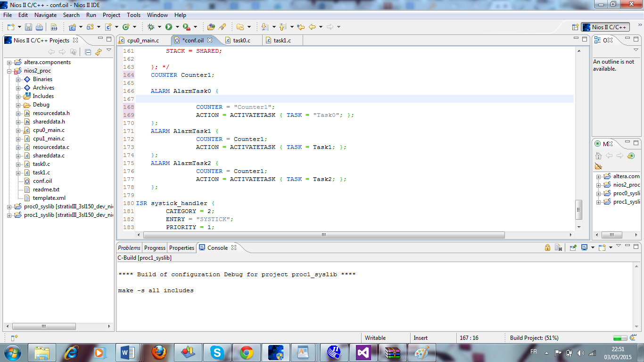644x362 pixels.
Task: Open Visual Studio from the taskbar
Action: click(x=363, y=353)
